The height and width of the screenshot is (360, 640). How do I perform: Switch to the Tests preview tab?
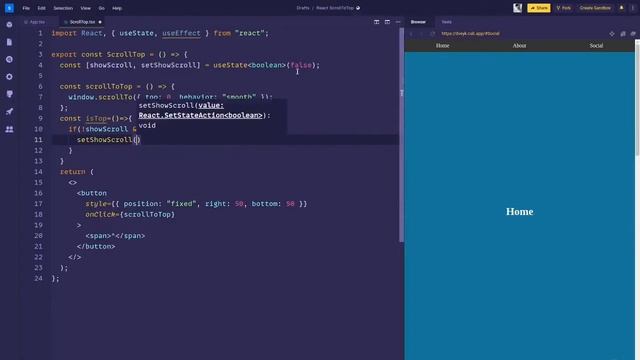point(447,22)
